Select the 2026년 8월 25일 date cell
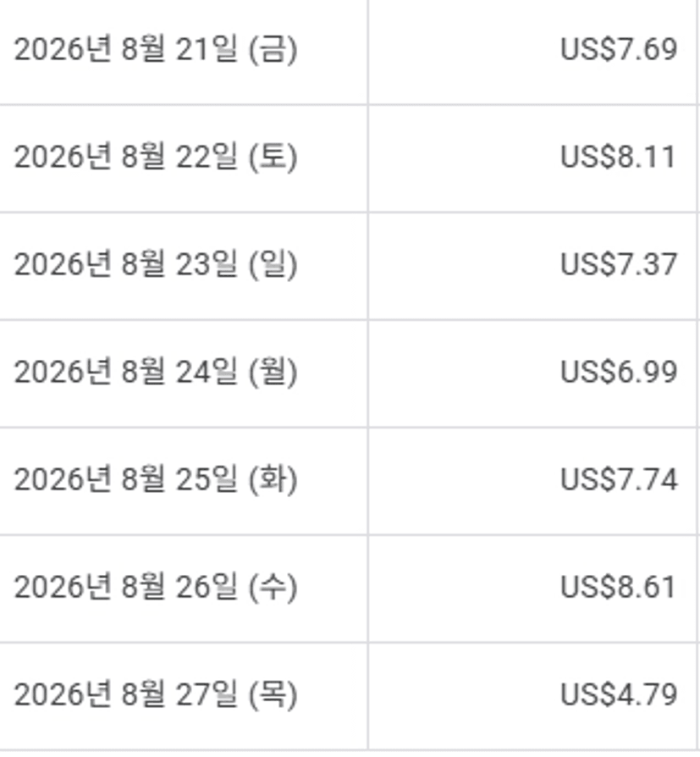 184,481
